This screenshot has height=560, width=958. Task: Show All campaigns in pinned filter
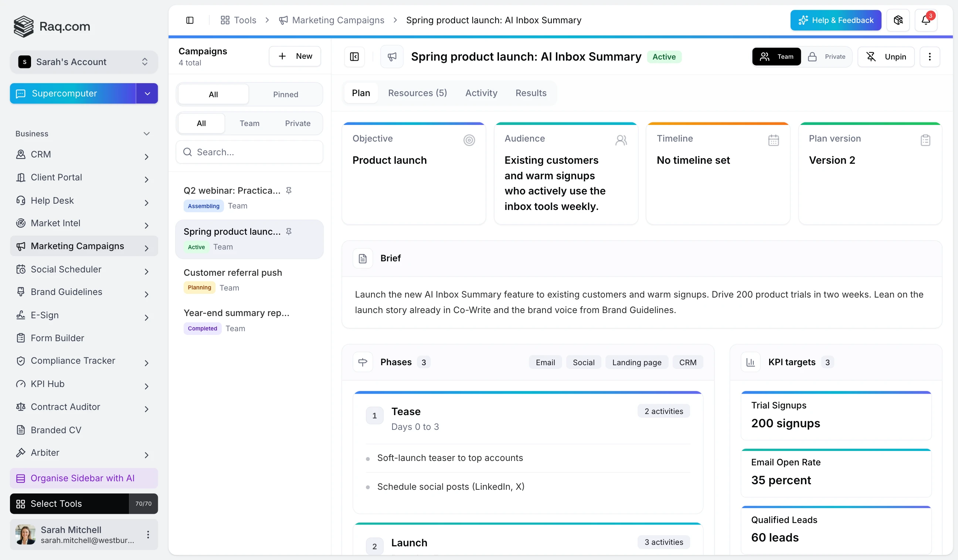(x=213, y=94)
